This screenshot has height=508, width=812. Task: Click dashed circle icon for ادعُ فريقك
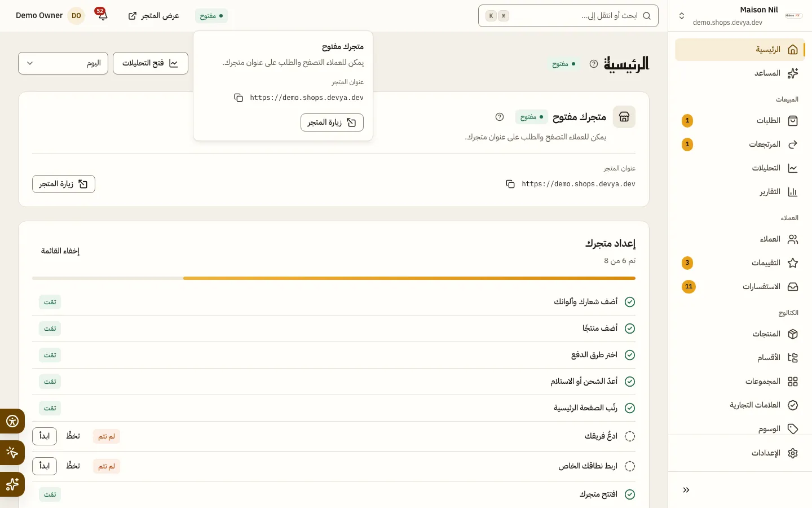coord(630,436)
